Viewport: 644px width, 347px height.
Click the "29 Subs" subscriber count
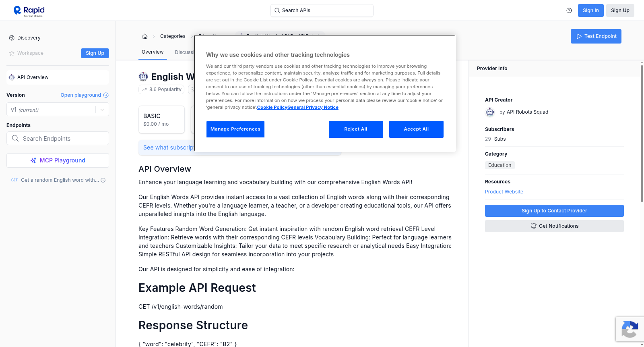495,139
